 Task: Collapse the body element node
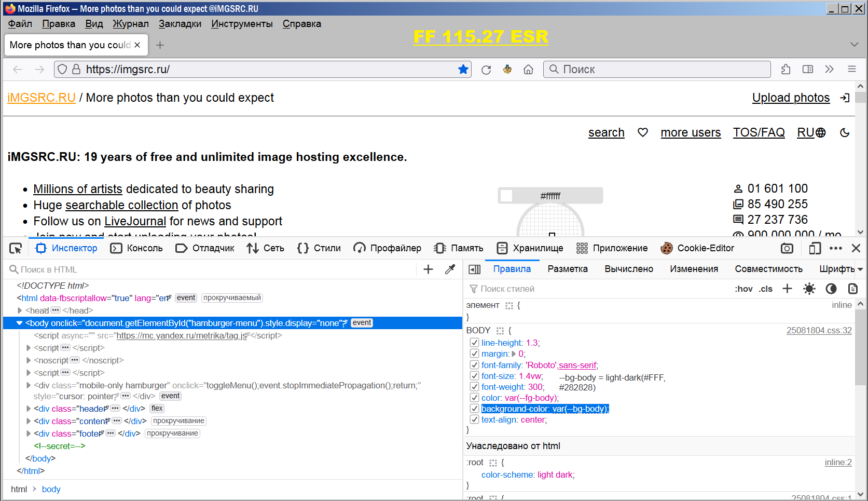(20, 323)
